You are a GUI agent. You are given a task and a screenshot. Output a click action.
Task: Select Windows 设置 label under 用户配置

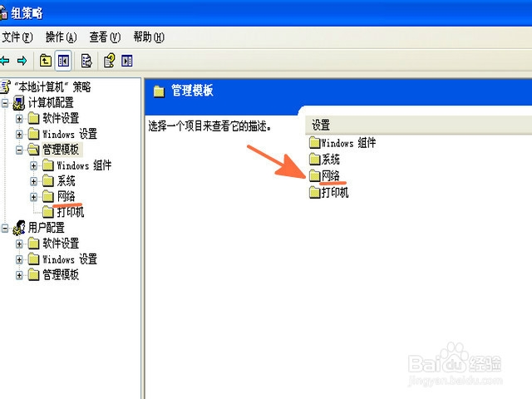tap(70, 259)
